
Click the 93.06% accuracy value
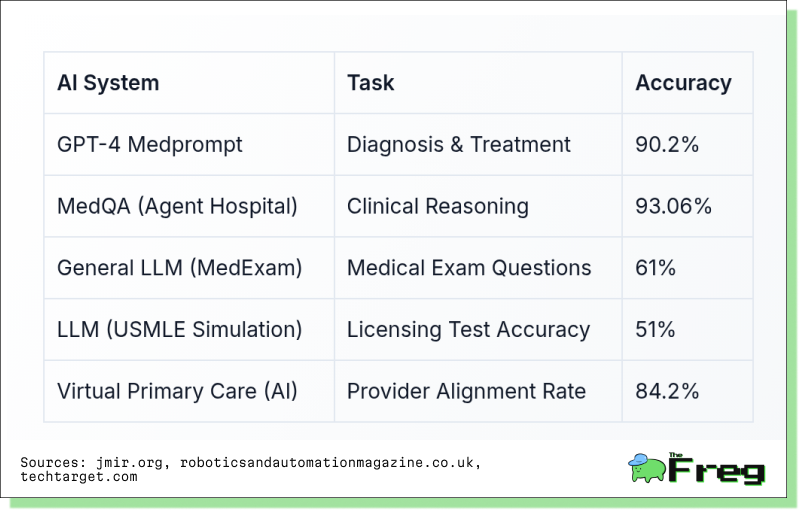click(673, 206)
